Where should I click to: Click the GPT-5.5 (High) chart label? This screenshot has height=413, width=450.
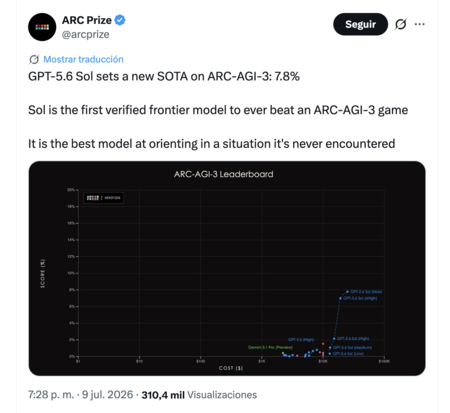click(x=301, y=340)
